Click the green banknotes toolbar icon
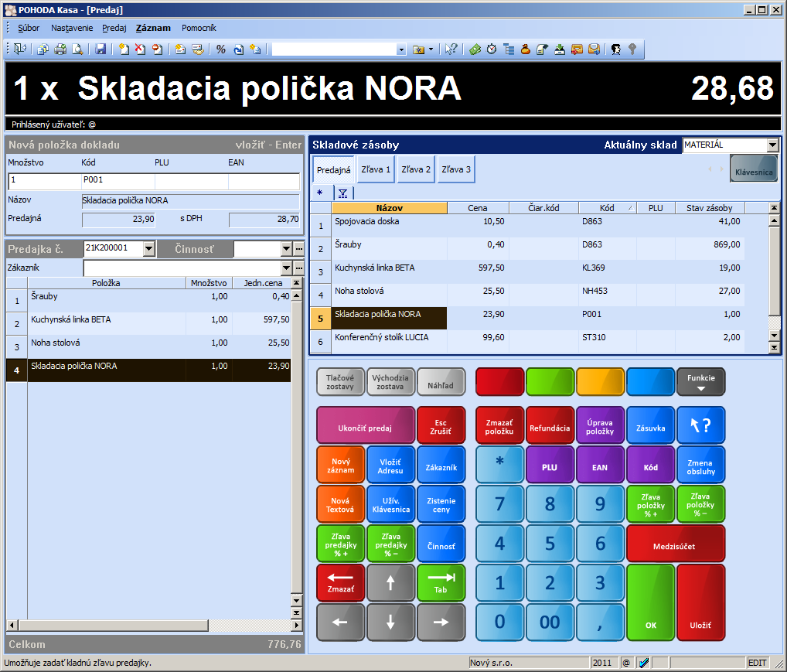Viewport: 787px width, 672px height. (x=475, y=49)
